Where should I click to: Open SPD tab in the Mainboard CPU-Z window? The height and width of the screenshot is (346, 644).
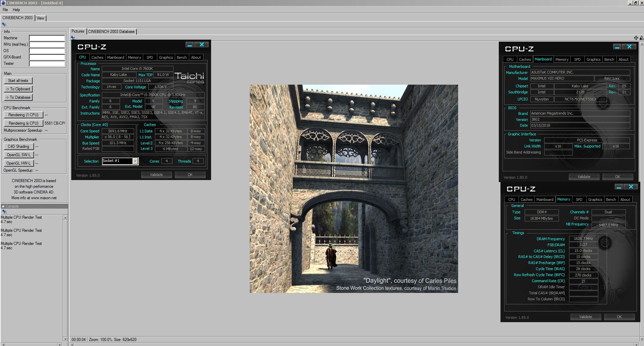(577, 59)
